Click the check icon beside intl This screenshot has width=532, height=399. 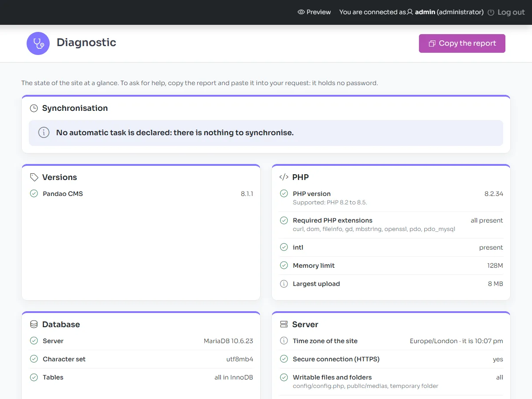click(284, 247)
